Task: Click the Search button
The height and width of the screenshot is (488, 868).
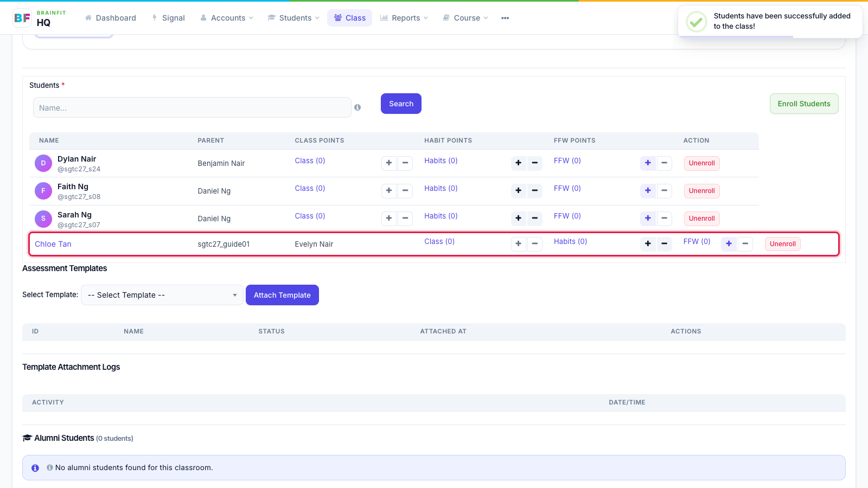Action: [401, 104]
